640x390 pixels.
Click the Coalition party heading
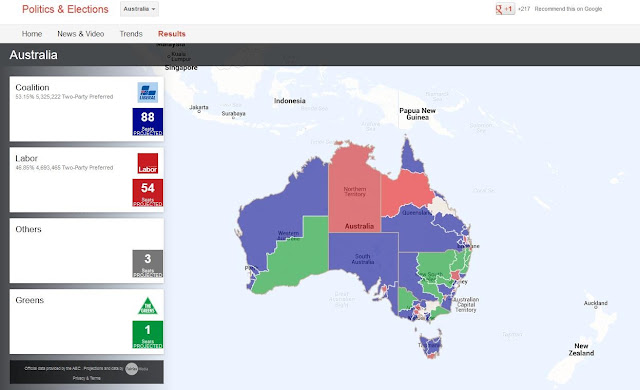pos(32,87)
